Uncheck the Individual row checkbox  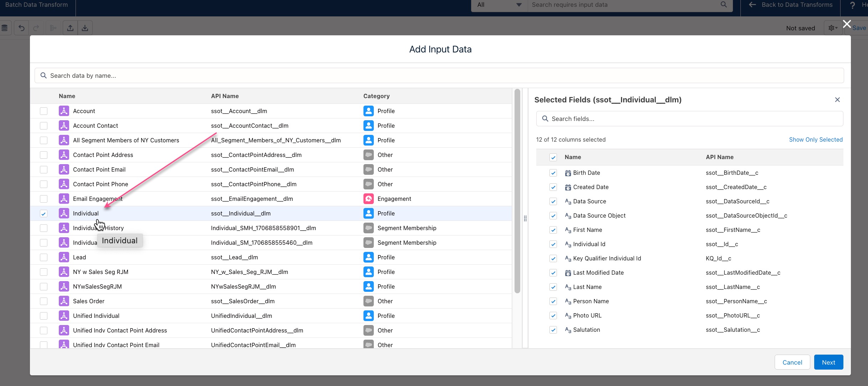(43, 214)
